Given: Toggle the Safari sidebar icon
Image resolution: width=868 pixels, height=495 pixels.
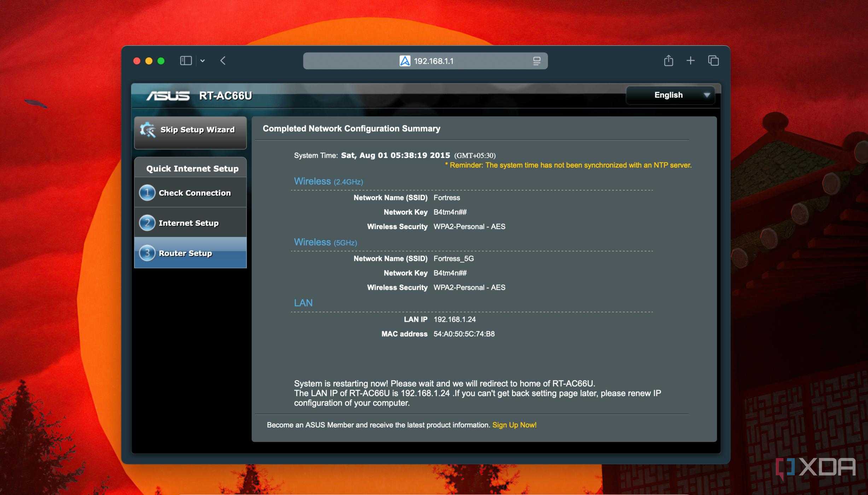Looking at the screenshot, I should coord(186,61).
